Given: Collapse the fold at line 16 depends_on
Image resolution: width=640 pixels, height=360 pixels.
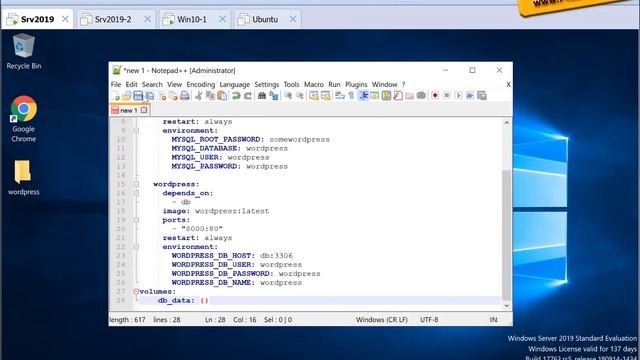Looking at the screenshot, I should click(x=136, y=193).
